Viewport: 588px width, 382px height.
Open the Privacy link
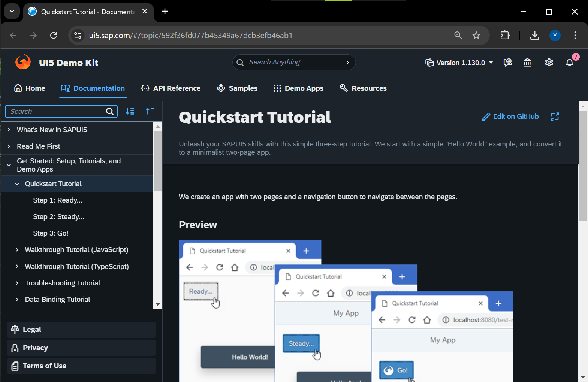(x=81, y=348)
